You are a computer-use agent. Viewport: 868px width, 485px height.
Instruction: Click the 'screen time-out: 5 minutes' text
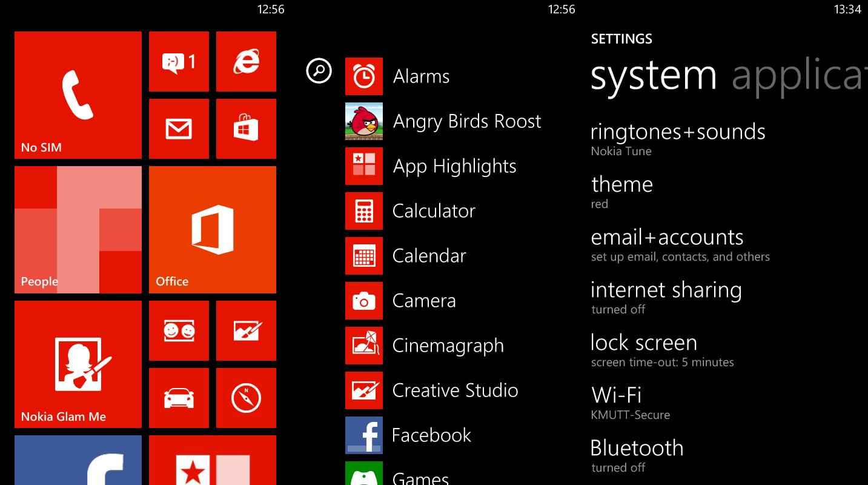coord(662,363)
